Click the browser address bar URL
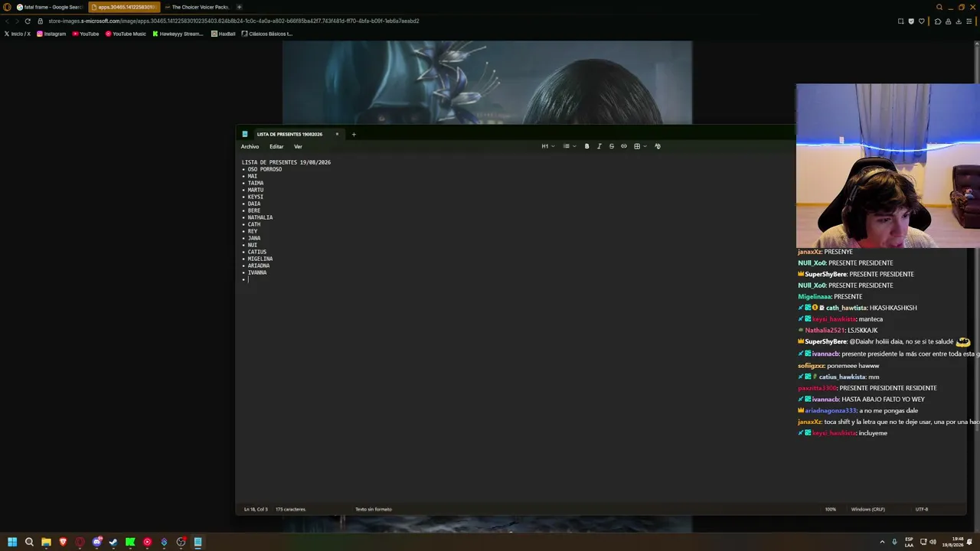Screen dimensions: 980x551 click(x=234, y=21)
